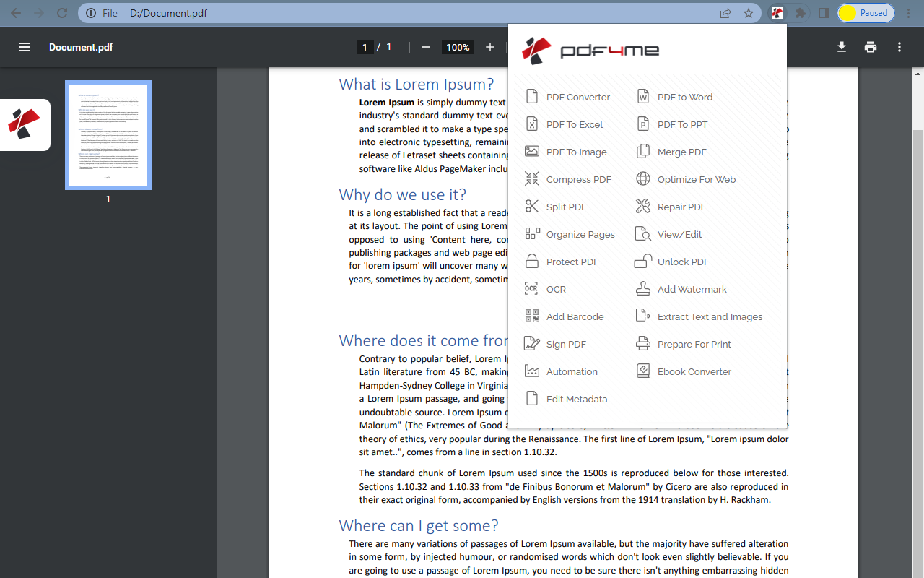Viewport: 924px width, 578px height.
Task: Open PDF Converter tool
Action: [x=567, y=97]
